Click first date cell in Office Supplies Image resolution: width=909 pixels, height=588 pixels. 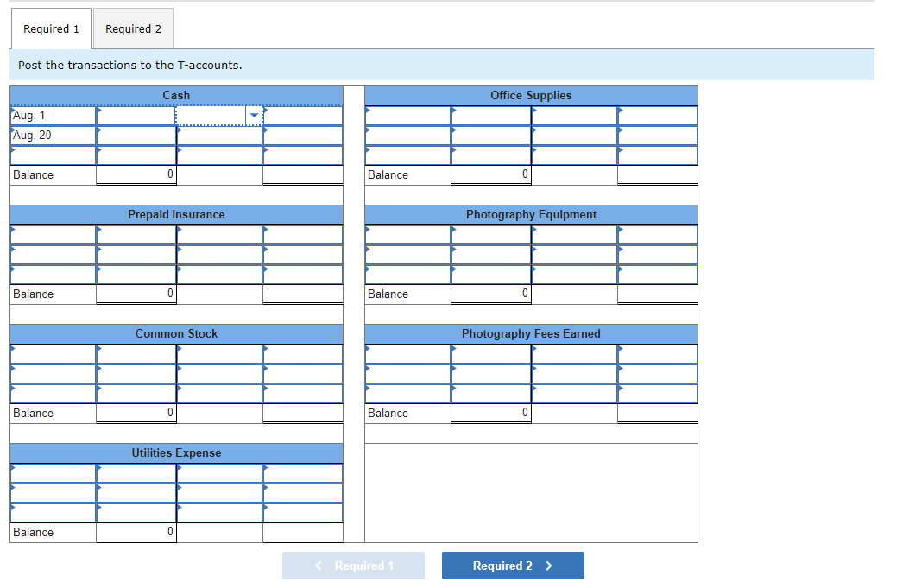tap(408, 116)
